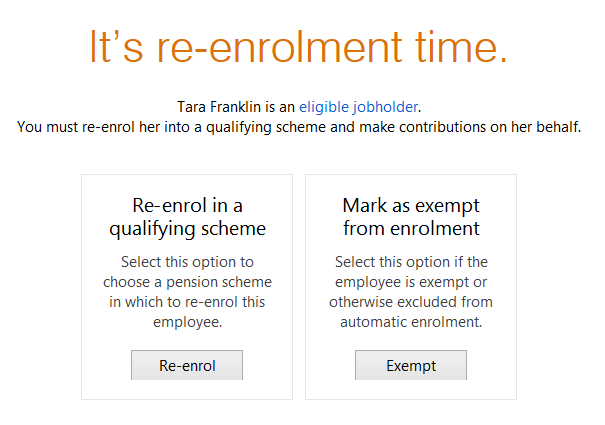Click the "It's re-enrolment time." heading
Viewport: 605px width, 425px height.
[x=298, y=49]
